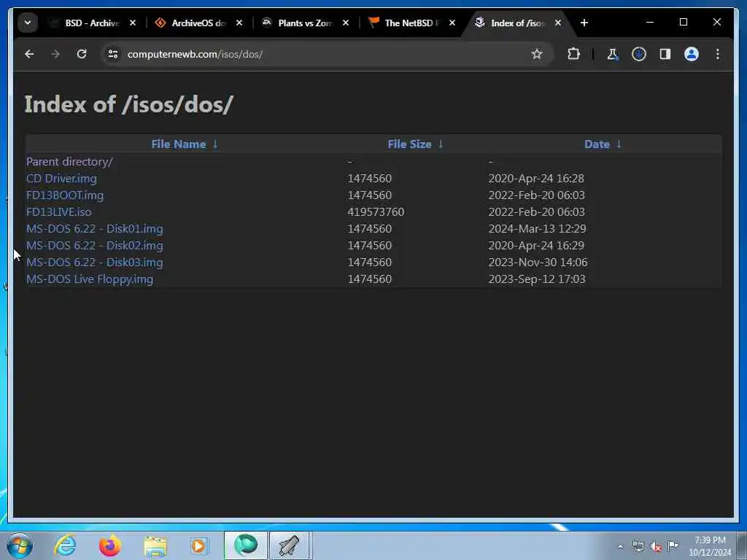This screenshot has width=747, height=560.
Task: Switch to the BSD - Archive tab
Action: (x=91, y=23)
